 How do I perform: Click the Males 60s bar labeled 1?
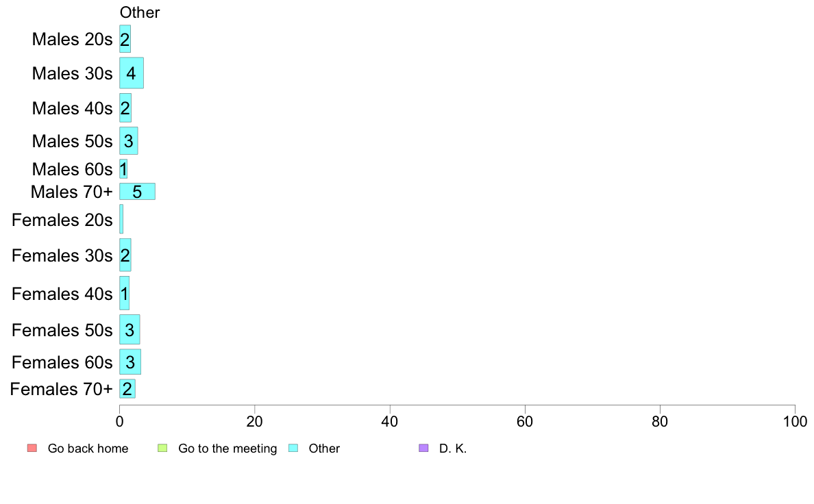123,169
